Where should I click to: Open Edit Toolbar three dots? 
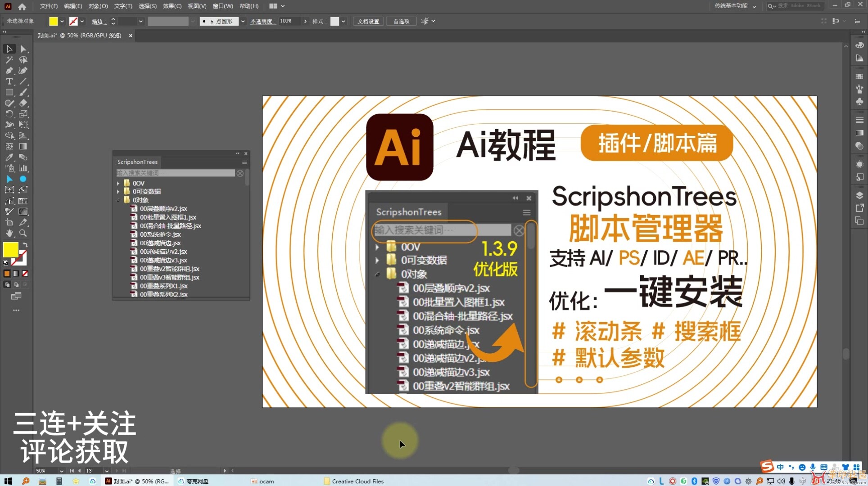[16, 310]
